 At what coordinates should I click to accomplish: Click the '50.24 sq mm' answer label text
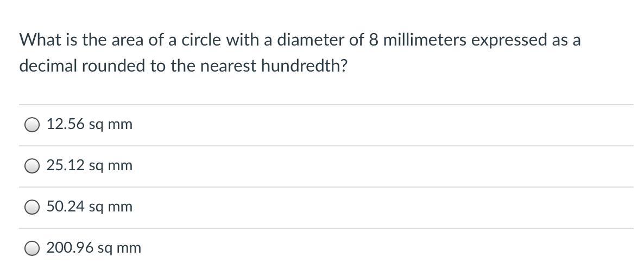click(x=90, y=207)
